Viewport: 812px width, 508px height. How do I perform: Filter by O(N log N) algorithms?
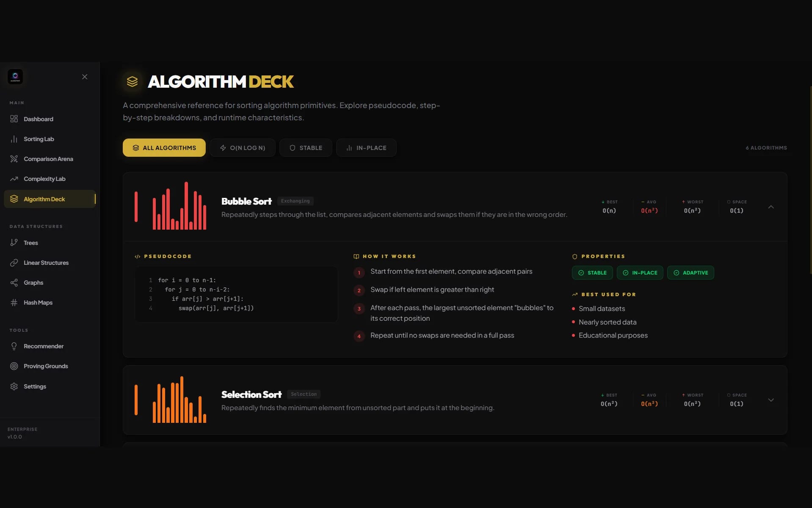tap(243, 148)
